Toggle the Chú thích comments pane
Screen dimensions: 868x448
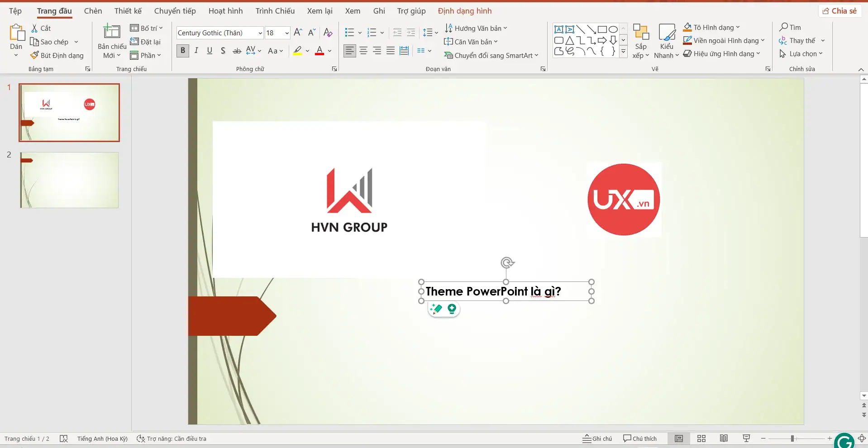coord(639,438)
